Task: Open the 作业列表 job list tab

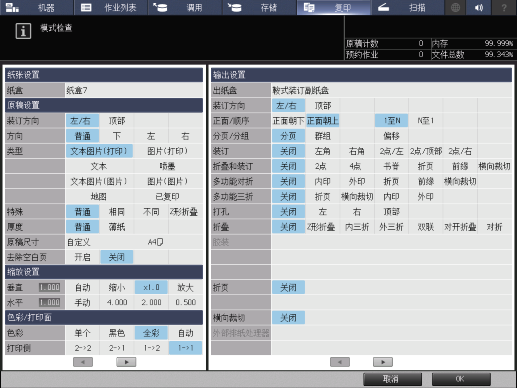Action: coord(111,7)
